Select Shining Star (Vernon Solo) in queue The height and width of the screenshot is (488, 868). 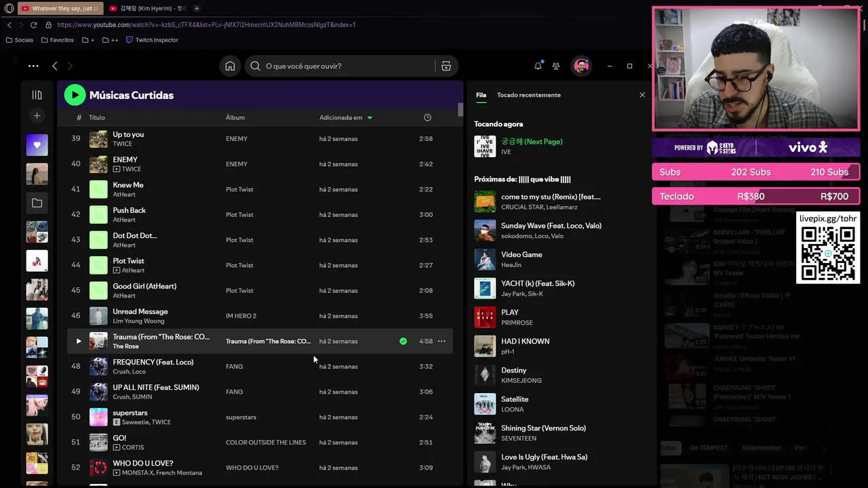pos(543,428)
